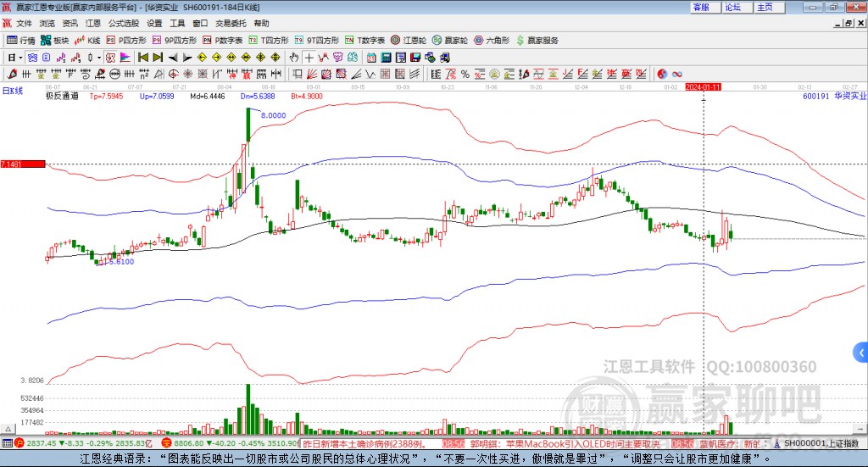
Task: Open the 浏览 menu
Action: (47, 23)
